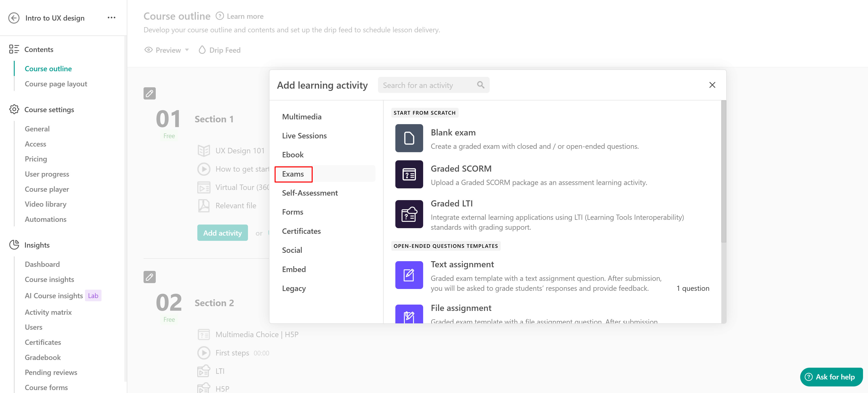This screenshot has height=393, width=868.
Task: Click the search magnifier icon in the dialog
Action: click(481, 85)
